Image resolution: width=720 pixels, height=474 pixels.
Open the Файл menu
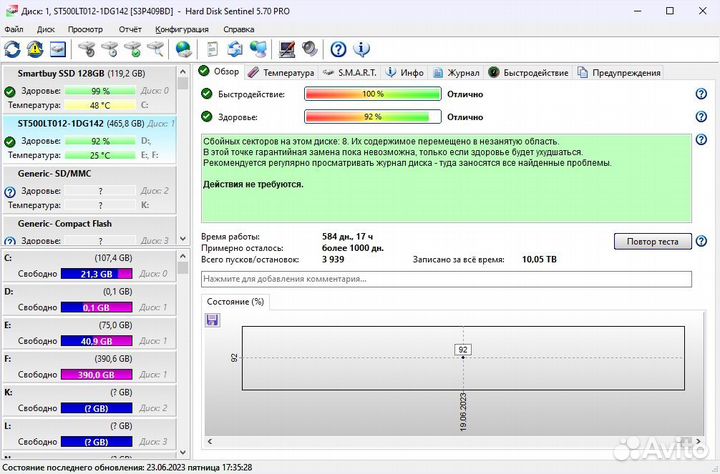[14, 29]
